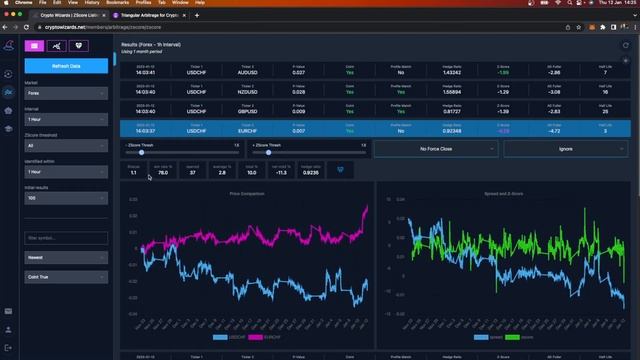This screenshot has height=360, width=640.
Task: Click the wizard hat logo in sidebar
Action: pos(9,45)
